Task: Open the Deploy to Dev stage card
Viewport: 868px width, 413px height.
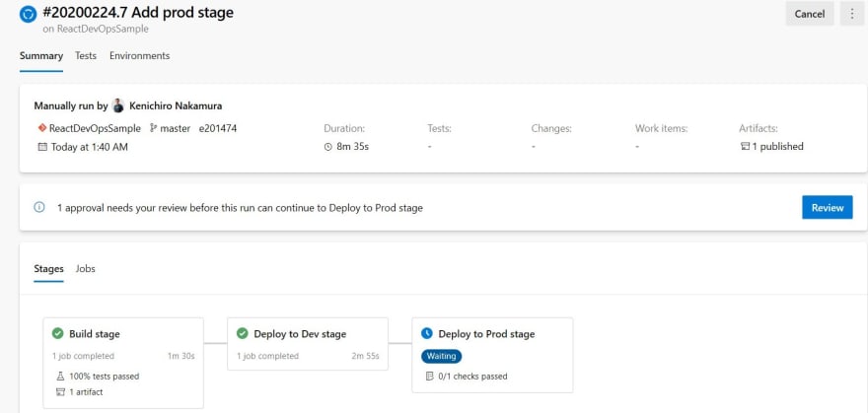Action: tap(308, 343)
